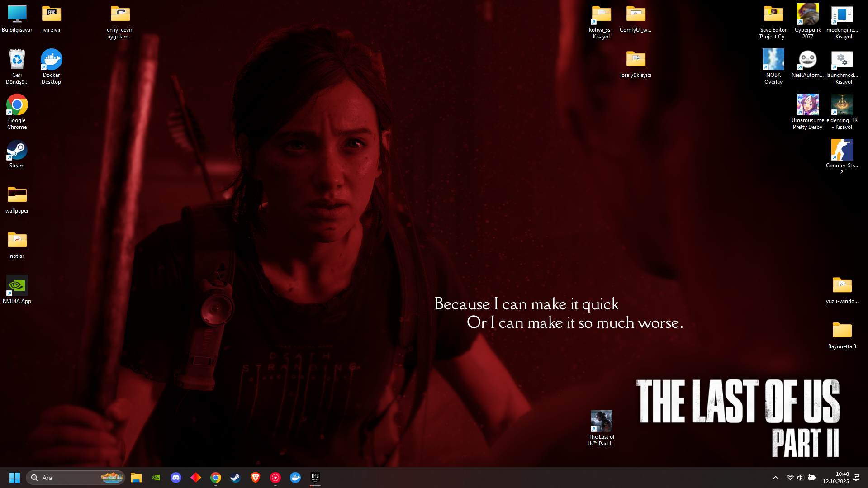868x488 pixels.
Task: Select the Counter-Str... 2 shortcut
Action: click(842, 157)
